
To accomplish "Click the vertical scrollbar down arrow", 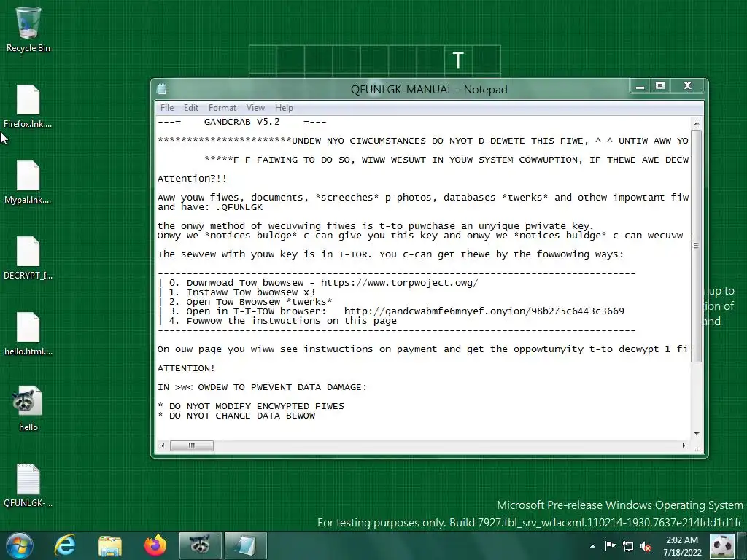I will click(697, 433).
